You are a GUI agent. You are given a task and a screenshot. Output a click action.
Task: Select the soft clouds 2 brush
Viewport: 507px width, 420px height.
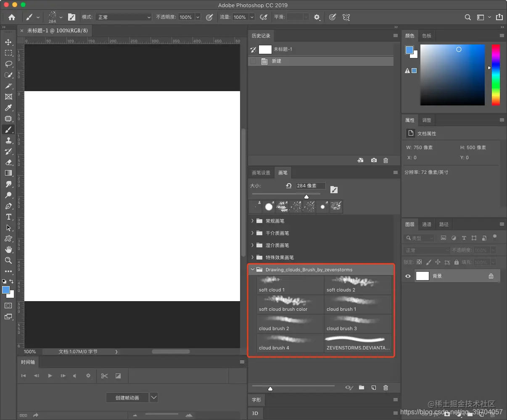358,285
